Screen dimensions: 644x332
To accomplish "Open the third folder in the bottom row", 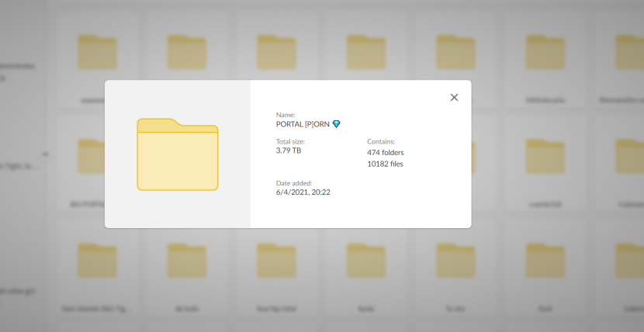I will click(x=276, y=261).
